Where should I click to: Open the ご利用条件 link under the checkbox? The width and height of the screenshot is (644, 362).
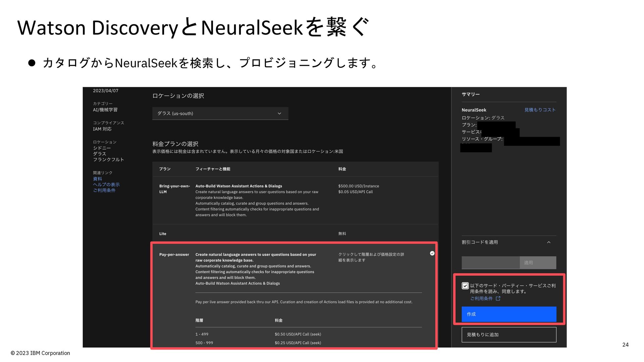click(481, 298)
